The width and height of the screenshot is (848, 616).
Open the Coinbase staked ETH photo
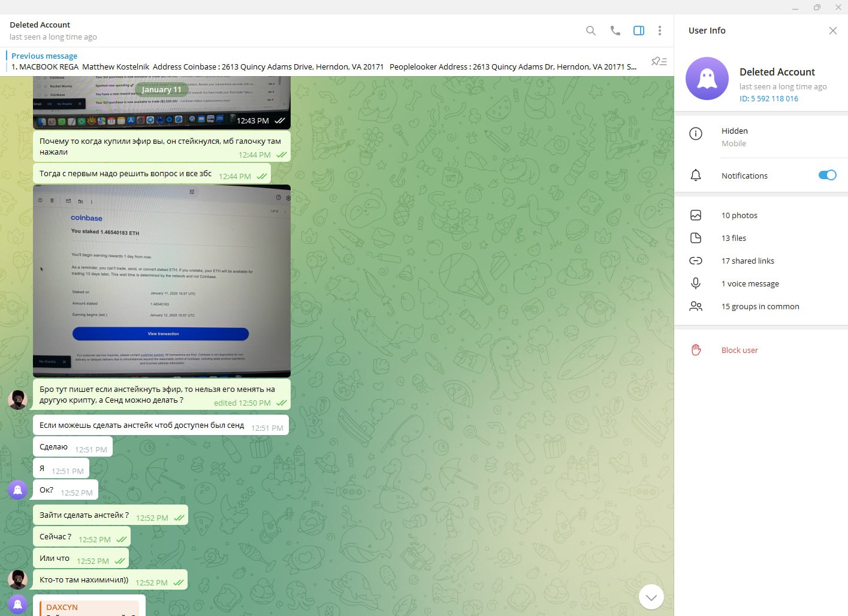tap(162, 280)
